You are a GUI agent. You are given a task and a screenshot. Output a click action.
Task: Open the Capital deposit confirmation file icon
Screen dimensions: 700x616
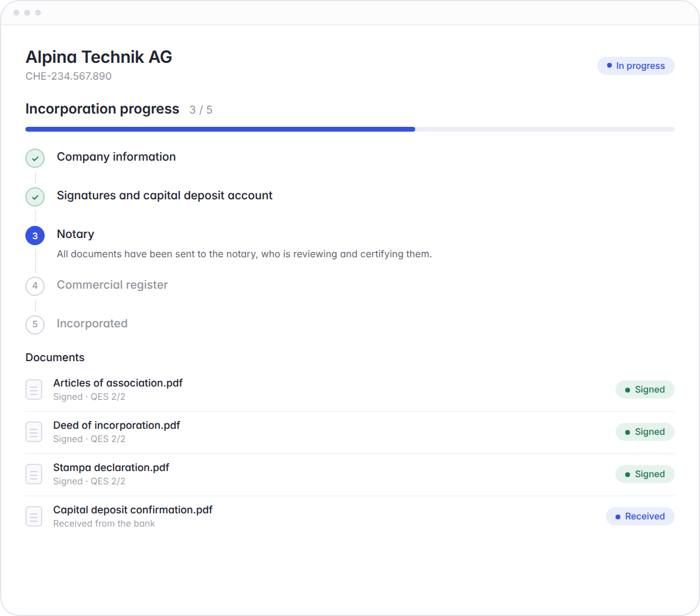pos(34,516)
